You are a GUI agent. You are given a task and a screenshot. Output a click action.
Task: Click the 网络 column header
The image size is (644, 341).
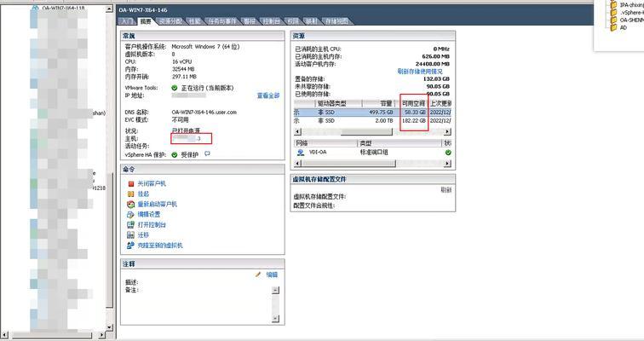pos(325,143)
